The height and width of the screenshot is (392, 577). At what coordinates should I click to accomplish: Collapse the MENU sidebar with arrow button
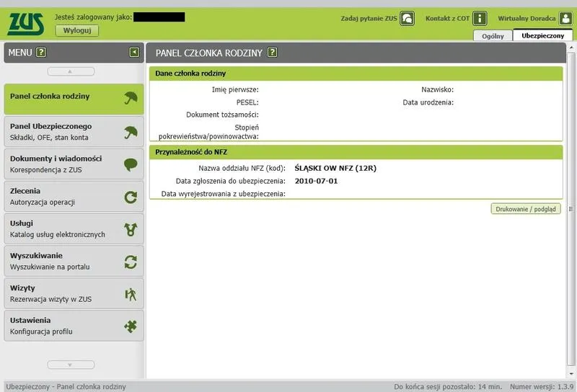pos(134,52)
